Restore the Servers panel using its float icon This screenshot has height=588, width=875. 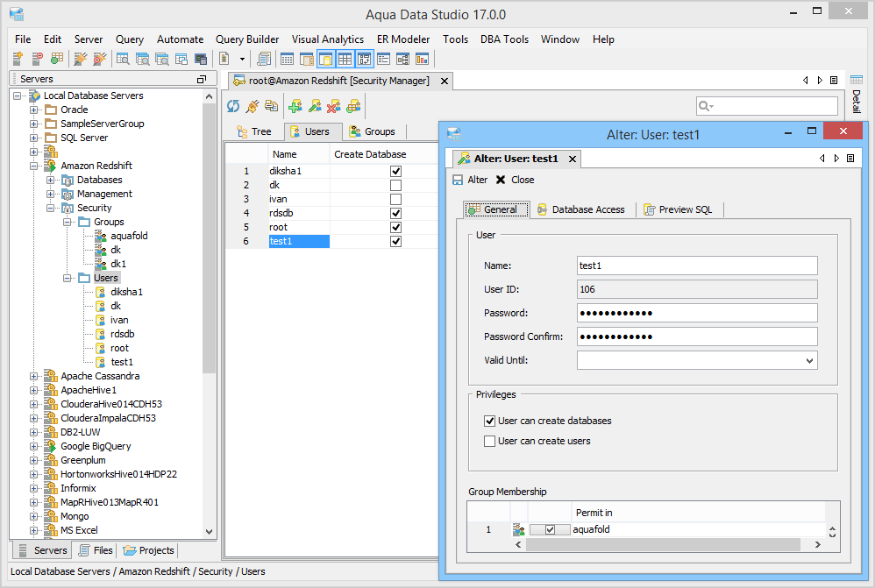coord(202,79)
